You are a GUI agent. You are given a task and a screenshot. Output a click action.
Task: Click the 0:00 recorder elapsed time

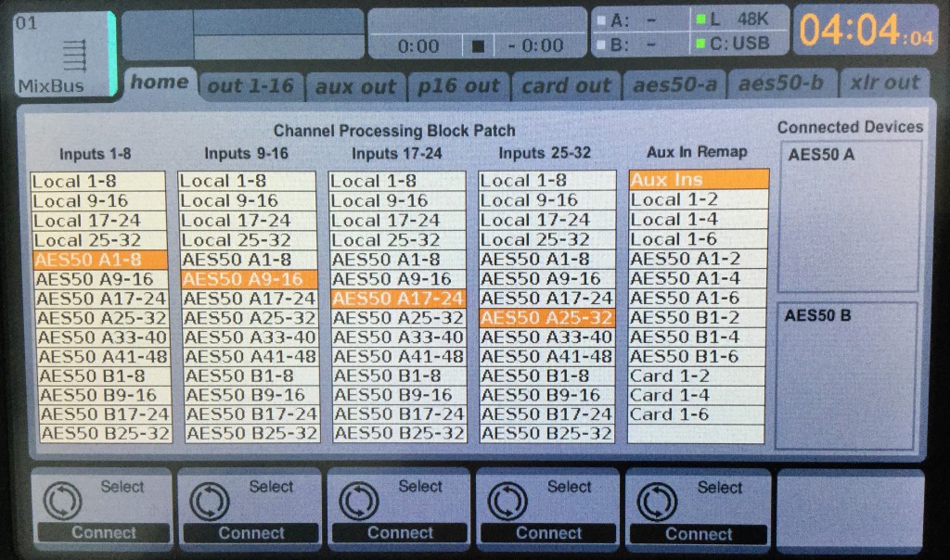[x=418, y=46]
